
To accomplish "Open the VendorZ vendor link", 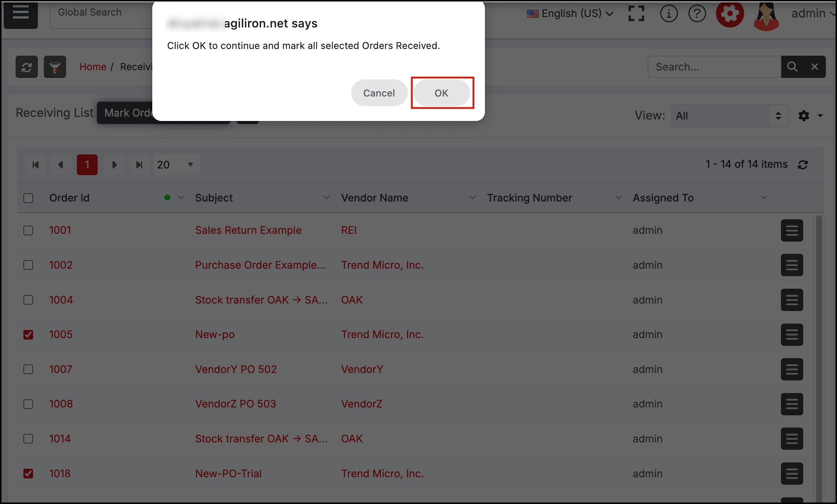I will (x=362, y=404).
